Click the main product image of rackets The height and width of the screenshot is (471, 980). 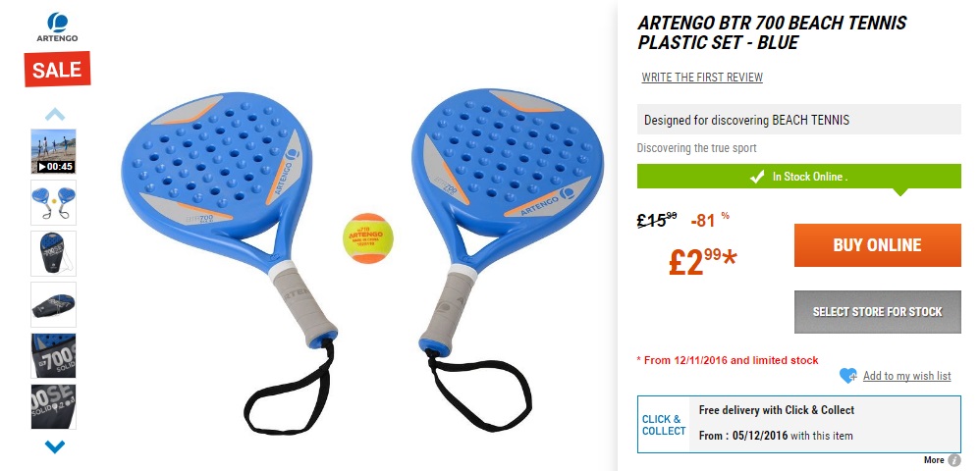362,261
